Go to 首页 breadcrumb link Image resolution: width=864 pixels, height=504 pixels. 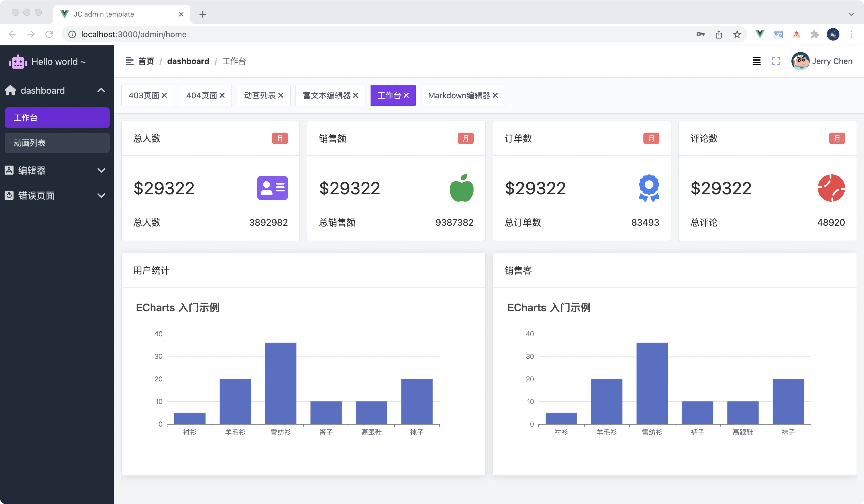146,61
